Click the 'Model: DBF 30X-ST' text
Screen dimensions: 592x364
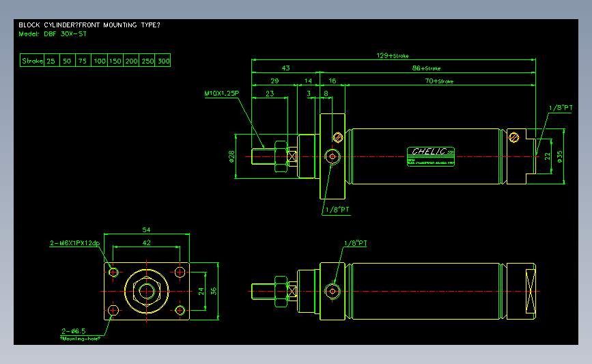(x=53, y=34)
